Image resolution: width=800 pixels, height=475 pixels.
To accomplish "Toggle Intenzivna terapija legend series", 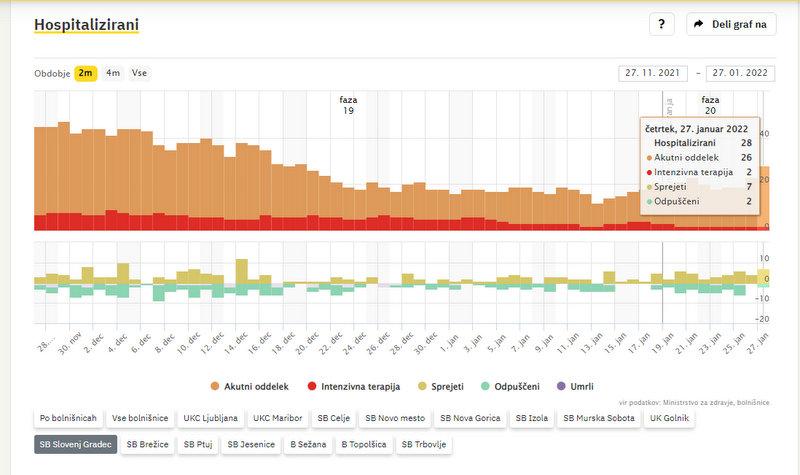I will pyautogui.click(x=353, y=386).
